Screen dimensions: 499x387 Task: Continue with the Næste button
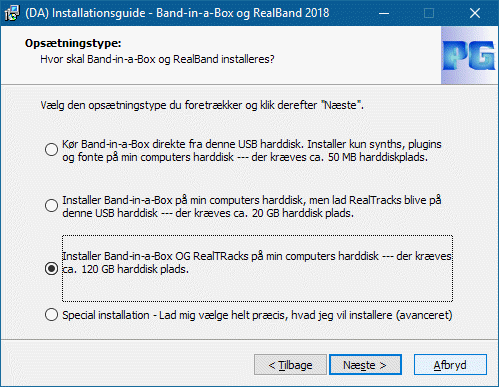click(x=365, y=365)
